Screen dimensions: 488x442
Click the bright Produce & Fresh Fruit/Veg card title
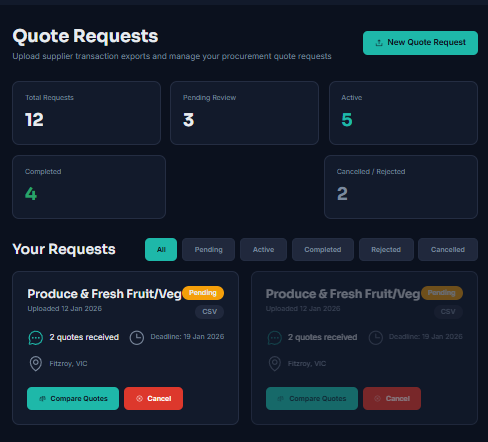pyautogui.click(x=104, y=294)
